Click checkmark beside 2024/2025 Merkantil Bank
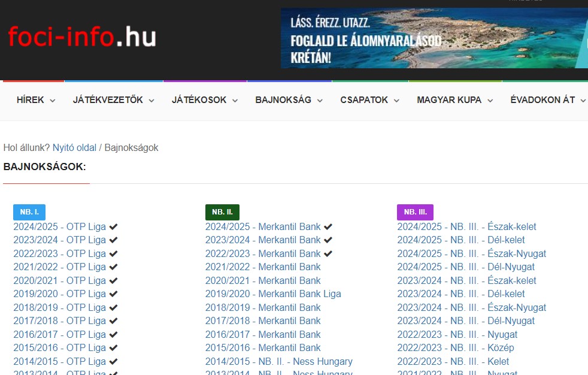588x375 pixels. [328, 227]
